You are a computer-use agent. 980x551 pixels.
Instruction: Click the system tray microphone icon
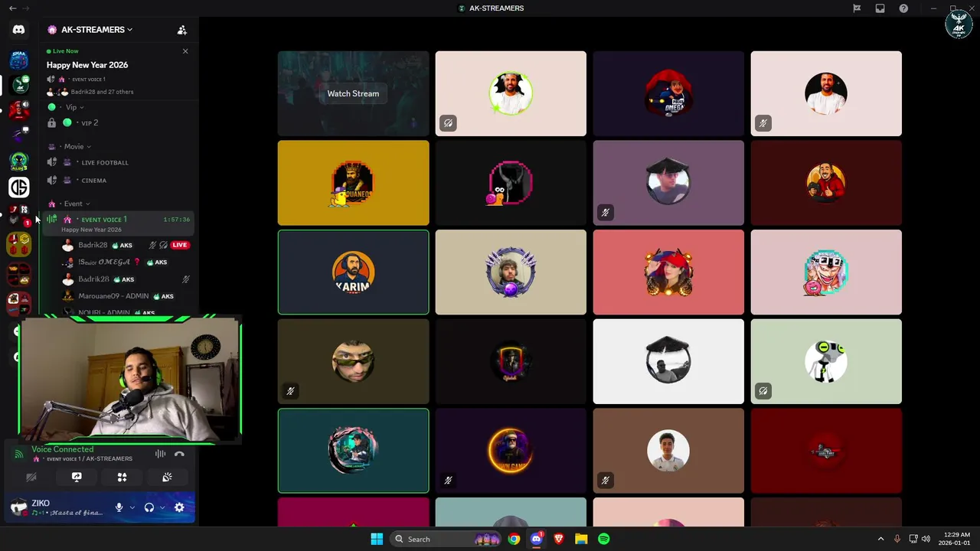[x=897, y=539]
